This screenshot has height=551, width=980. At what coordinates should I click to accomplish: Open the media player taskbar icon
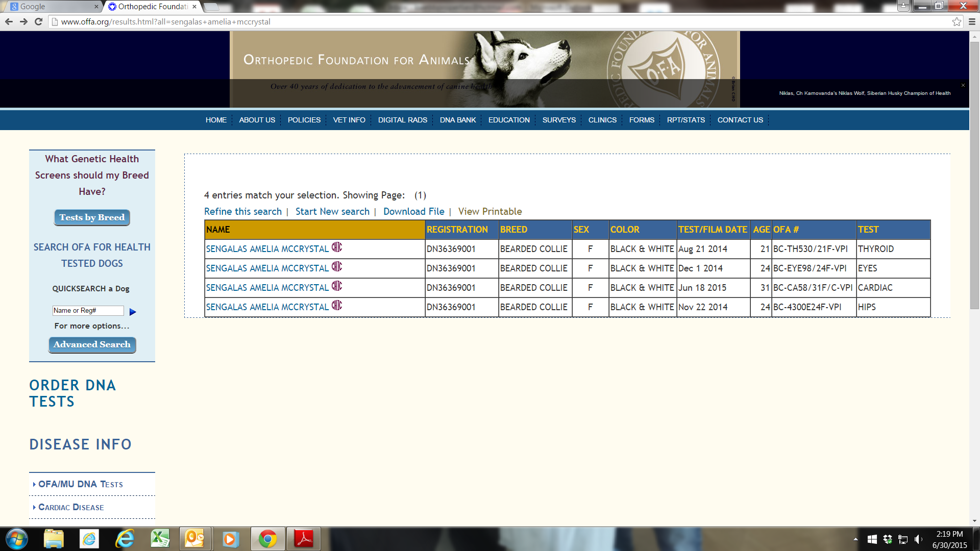click(x=230, y=539)
